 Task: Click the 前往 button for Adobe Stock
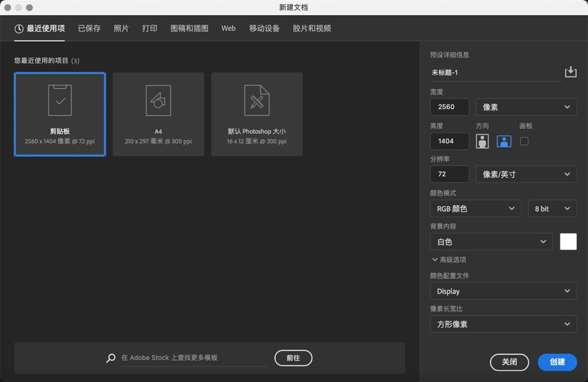(x=293, y=358)
